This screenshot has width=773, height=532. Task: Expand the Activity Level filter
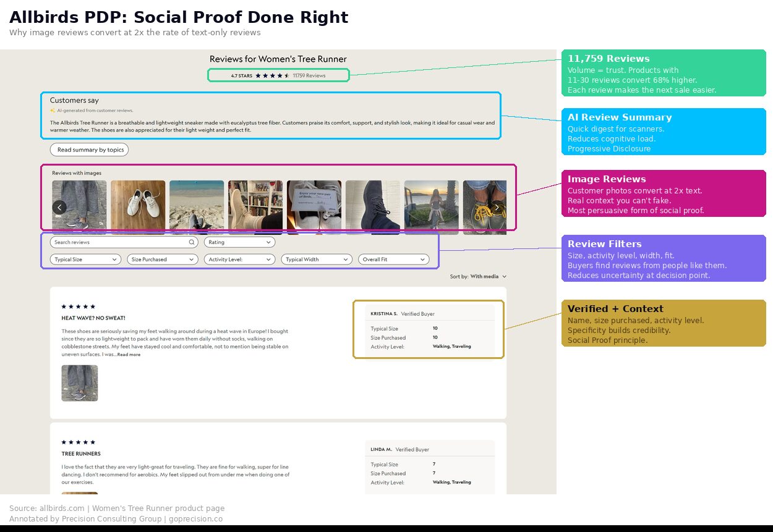[239, 259]
